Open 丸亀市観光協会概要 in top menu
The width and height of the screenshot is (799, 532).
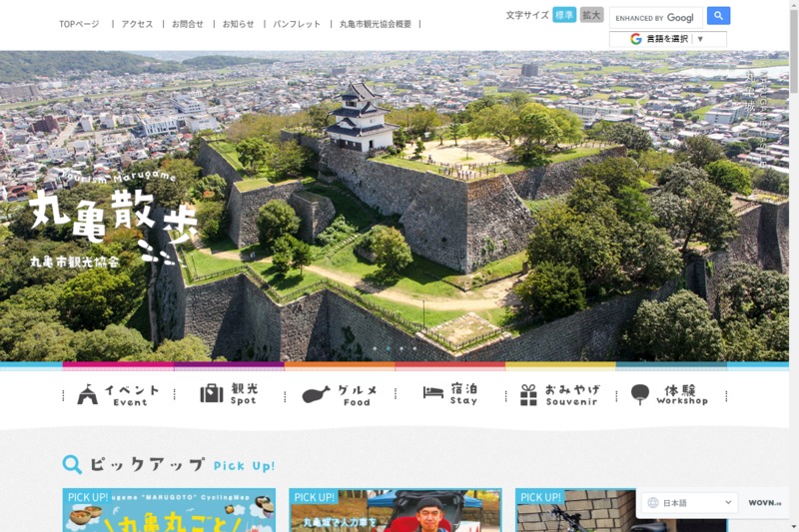(375, 24)
